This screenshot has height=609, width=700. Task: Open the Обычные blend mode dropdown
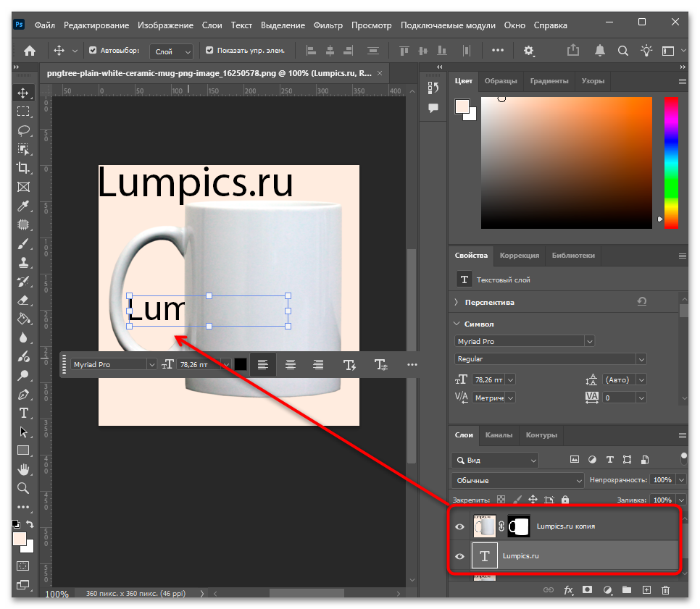517,481
